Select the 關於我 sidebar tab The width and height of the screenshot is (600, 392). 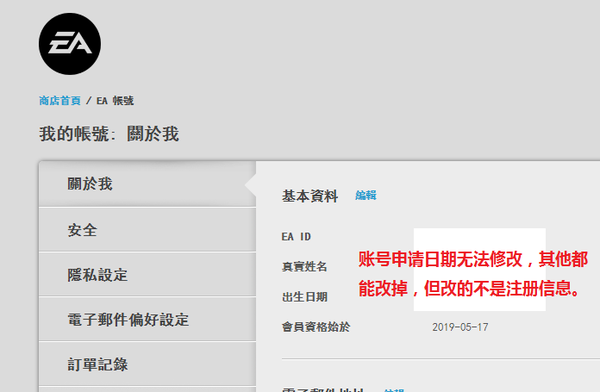point(147,184)
